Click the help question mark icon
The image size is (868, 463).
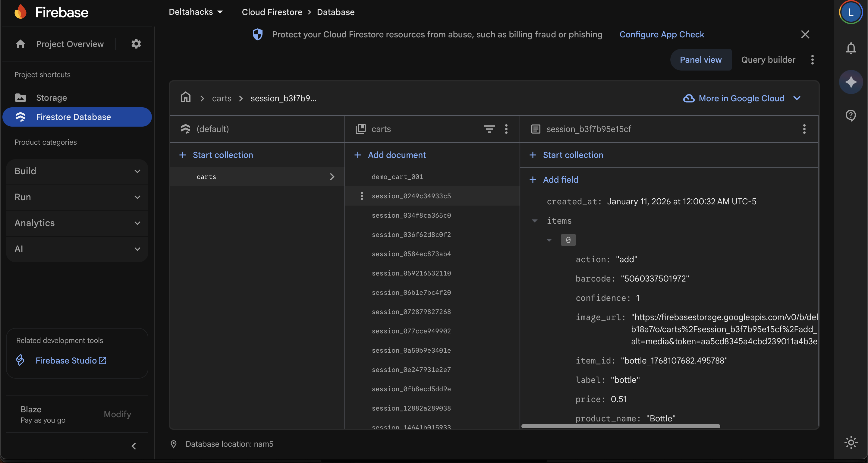point(851,115)
